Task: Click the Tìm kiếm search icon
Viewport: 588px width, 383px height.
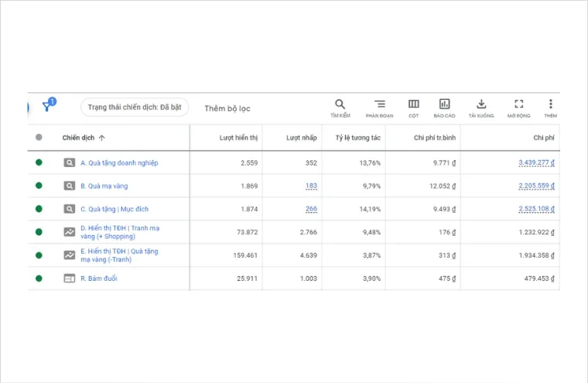Action: tap(340, 104)
